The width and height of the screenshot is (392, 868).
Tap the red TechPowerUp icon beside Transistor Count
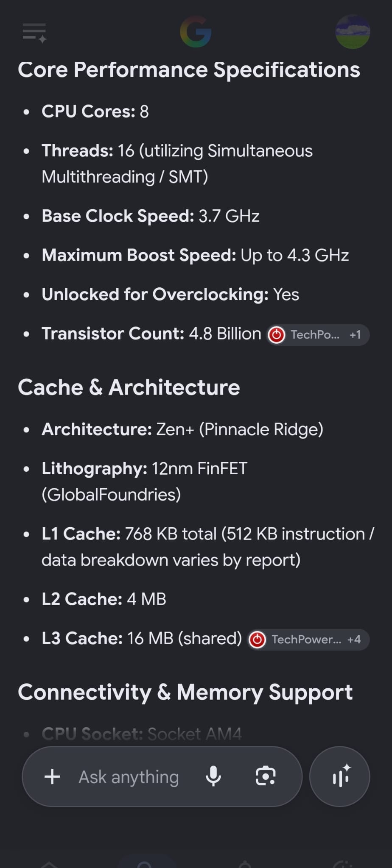point(277,335)
